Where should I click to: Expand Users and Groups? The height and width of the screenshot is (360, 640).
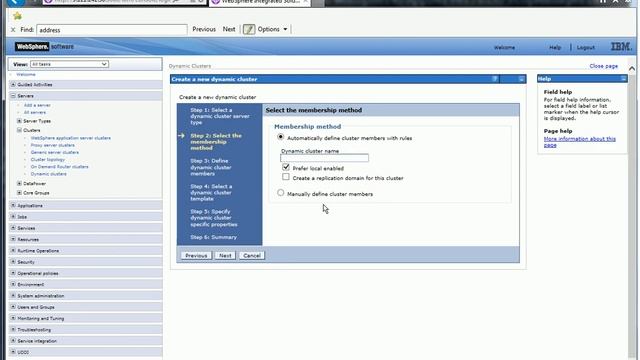[x=13, y=307]
